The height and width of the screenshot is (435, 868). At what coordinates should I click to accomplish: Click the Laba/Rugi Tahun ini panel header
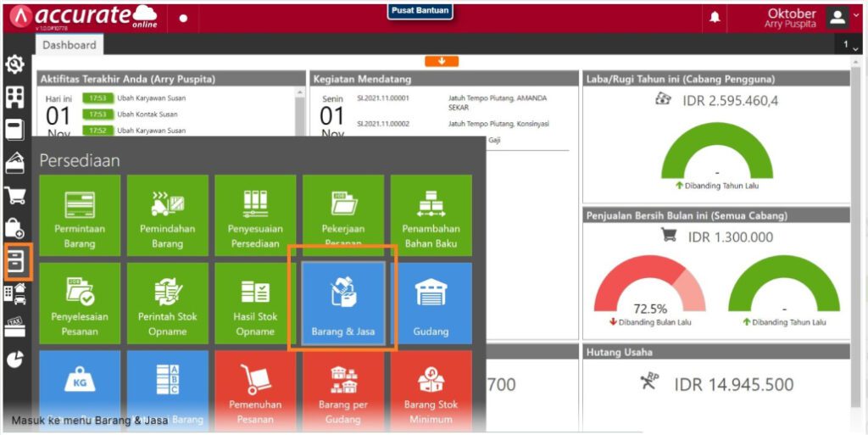715,79
